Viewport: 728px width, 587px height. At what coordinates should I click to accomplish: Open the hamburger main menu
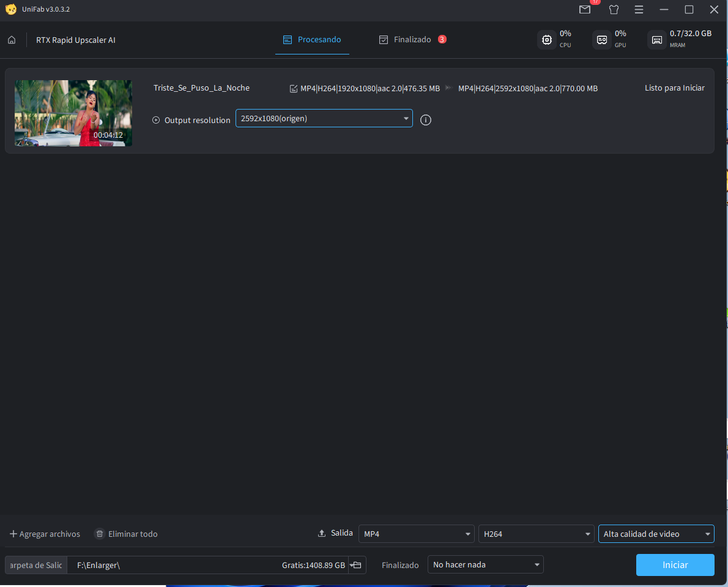tap(639, 10)
